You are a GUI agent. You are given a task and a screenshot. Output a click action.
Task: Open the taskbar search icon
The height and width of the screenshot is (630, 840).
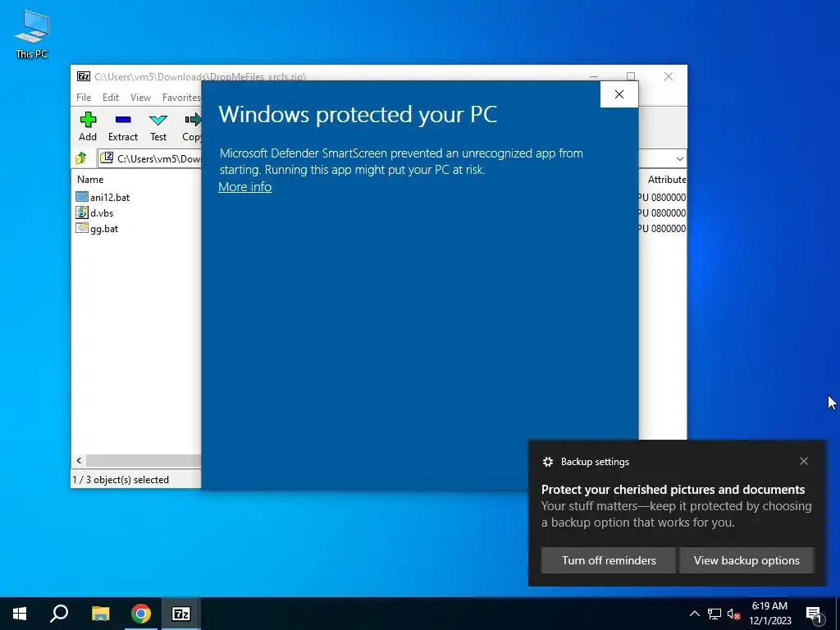click(59, 614)
